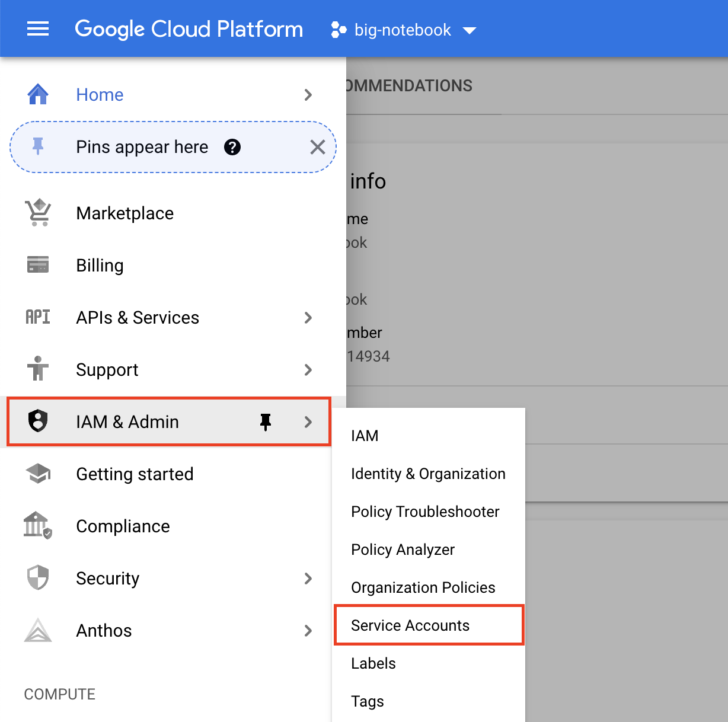Open Support menu item

(107, 370)
